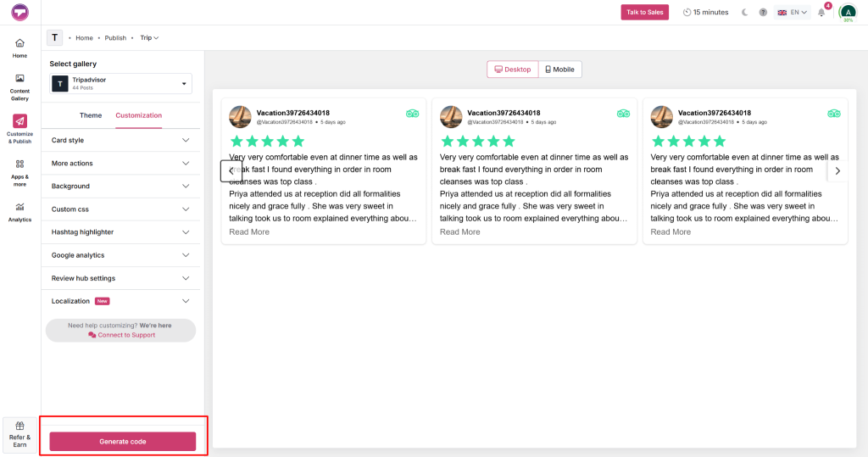Toggle dark mode moon icon

pos(744,12)
